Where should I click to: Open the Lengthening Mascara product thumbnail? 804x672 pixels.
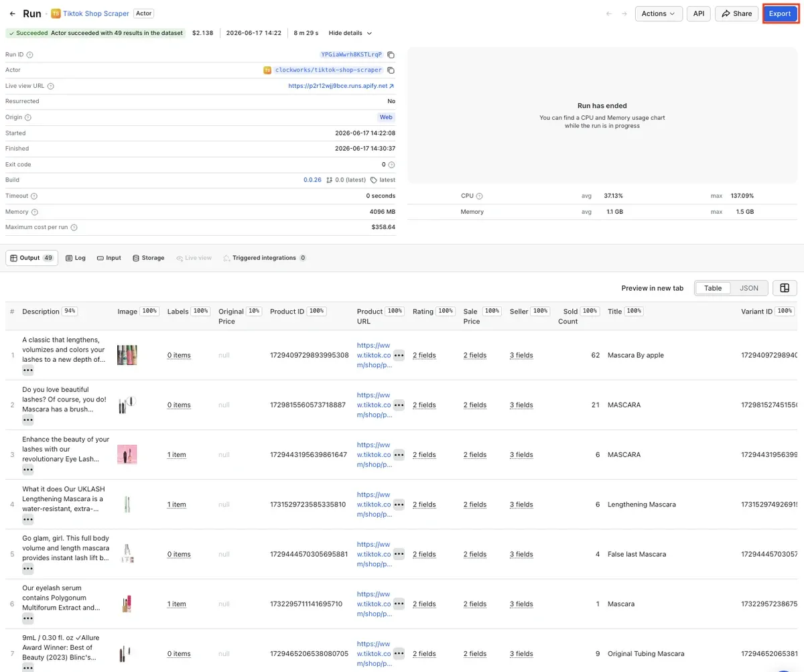coord(127,505)
